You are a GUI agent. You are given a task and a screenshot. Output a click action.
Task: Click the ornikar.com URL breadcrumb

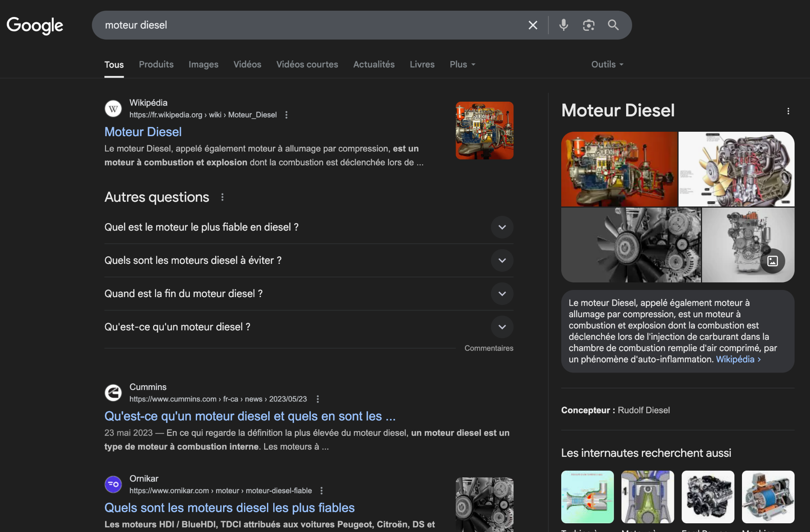point(220,490)
